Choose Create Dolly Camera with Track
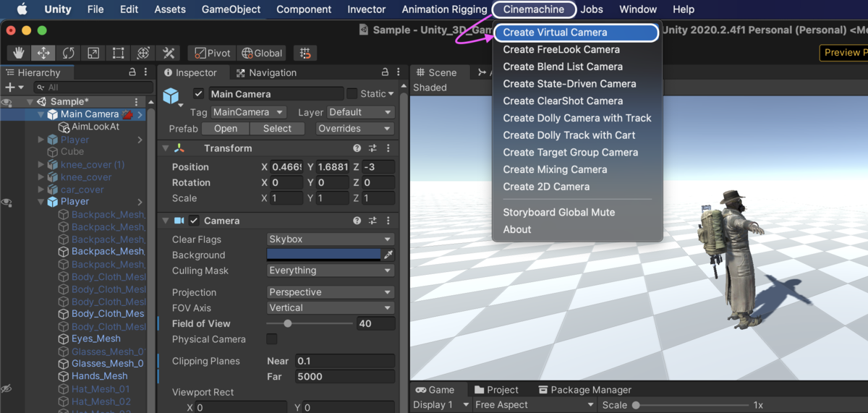Viewport: 868px width, 413px height. [576, 118]
